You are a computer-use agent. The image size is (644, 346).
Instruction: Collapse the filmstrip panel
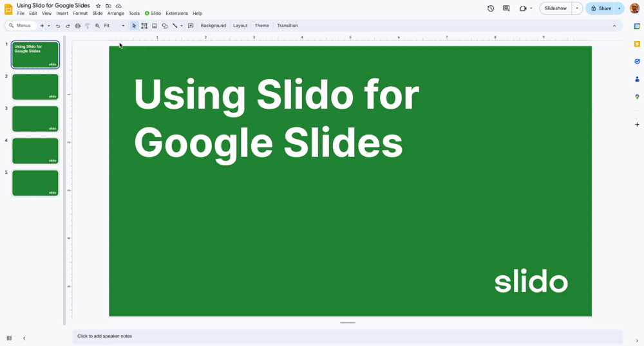tap(24, 338)
